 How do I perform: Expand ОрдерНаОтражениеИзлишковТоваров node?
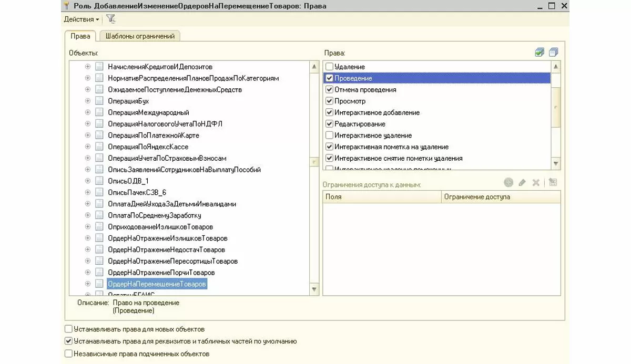pos(88,238)
